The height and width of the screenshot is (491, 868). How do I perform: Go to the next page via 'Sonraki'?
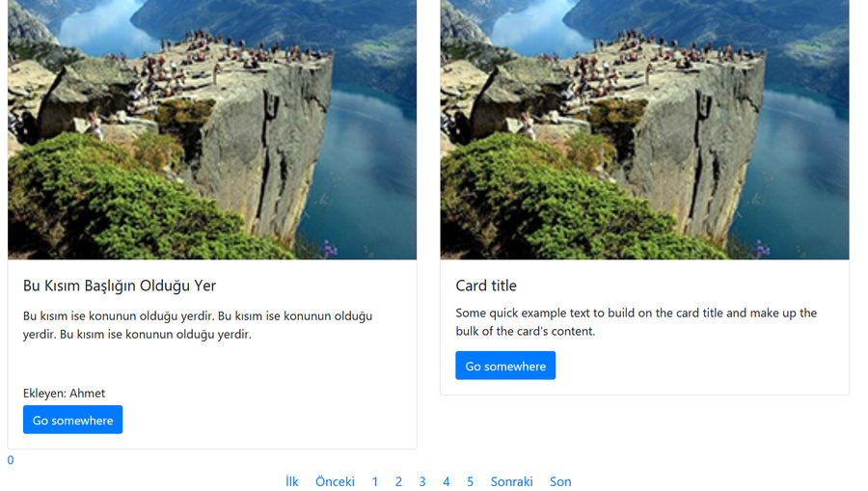[x=511, y=481]
